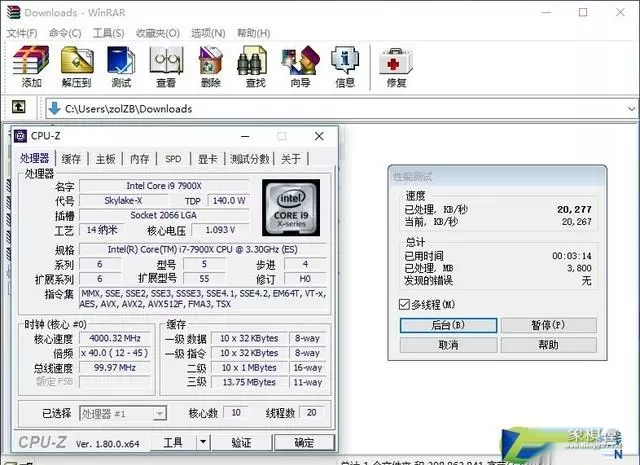Screen dimensions: 640x465
Task: Click the CPU-Z Tools (工具) button
Action: pyautogui.click(x=173, y=442)
